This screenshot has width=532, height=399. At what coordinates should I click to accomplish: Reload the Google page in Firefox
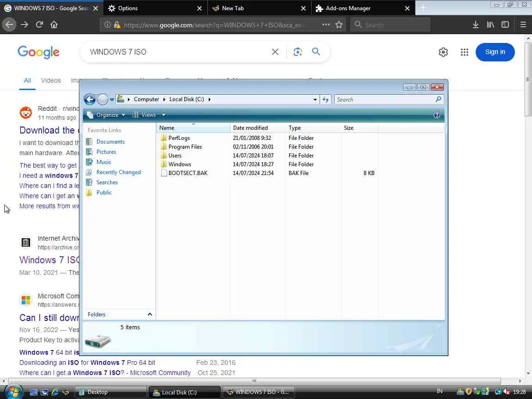click(x=39, y=24)
